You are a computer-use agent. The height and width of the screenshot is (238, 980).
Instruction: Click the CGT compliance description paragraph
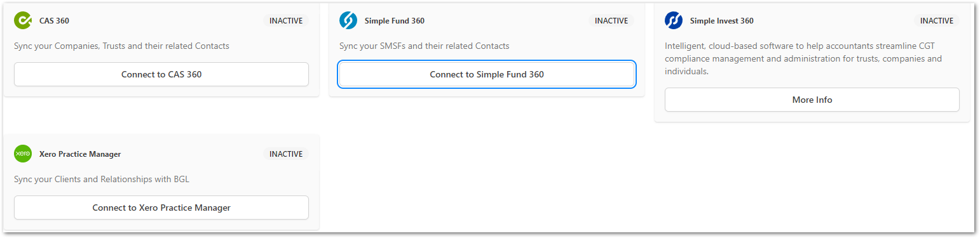coord(803,58)
